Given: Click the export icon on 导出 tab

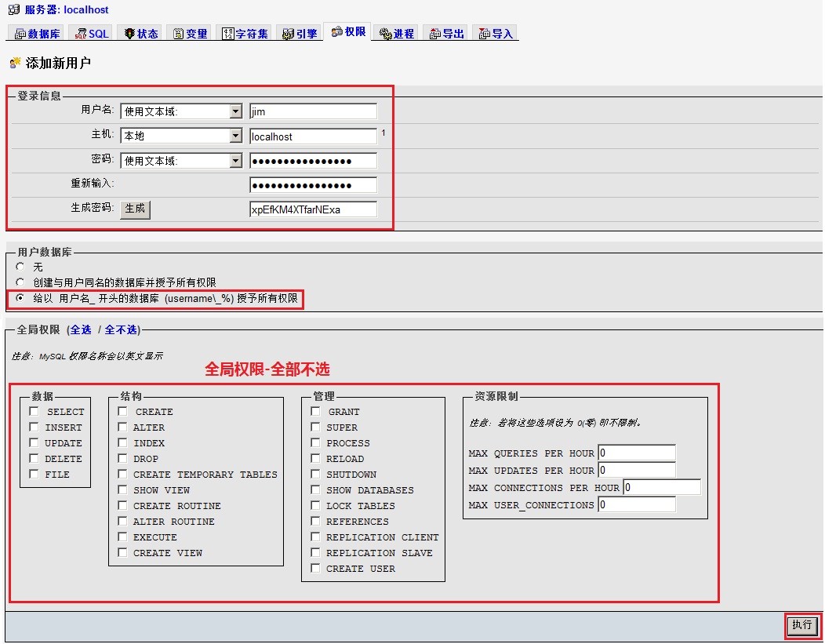Looking at the screenshot, I should 434,34.
